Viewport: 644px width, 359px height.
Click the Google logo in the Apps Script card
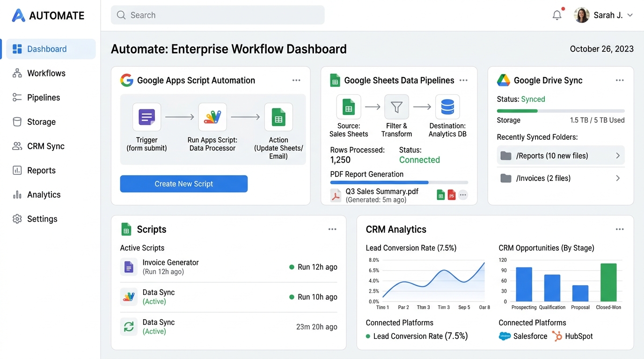(127, 80)
